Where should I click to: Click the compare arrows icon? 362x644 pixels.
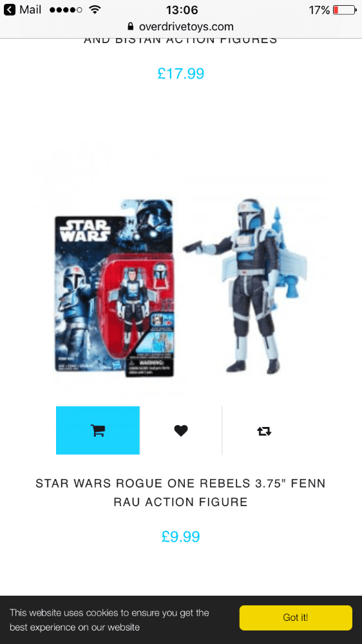(x=264, y=431)
